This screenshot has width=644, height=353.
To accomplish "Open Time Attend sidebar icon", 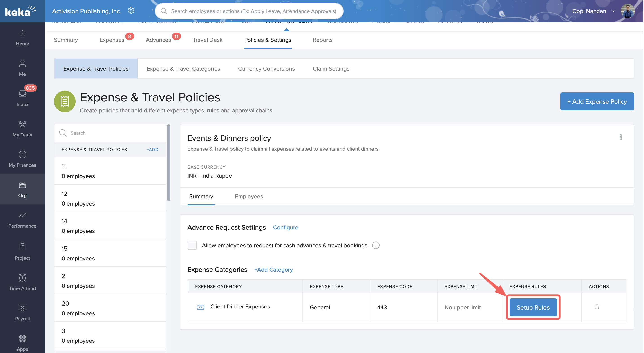I will pyautogui.click(x=22, y=282).
